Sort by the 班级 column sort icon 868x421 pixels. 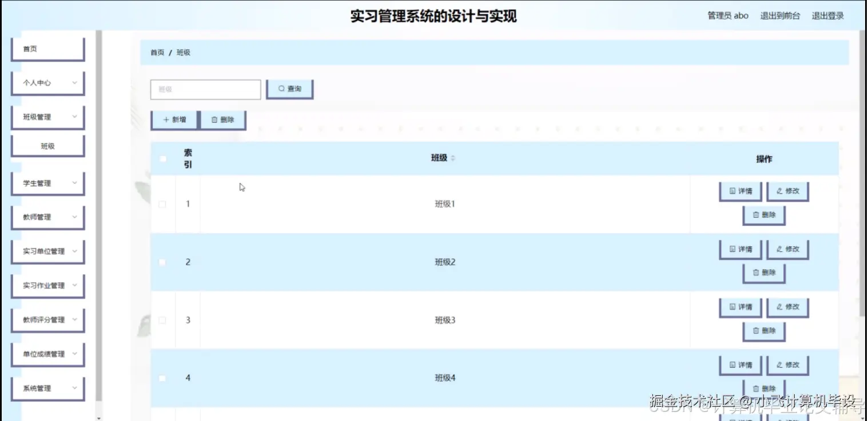(453, 158)
